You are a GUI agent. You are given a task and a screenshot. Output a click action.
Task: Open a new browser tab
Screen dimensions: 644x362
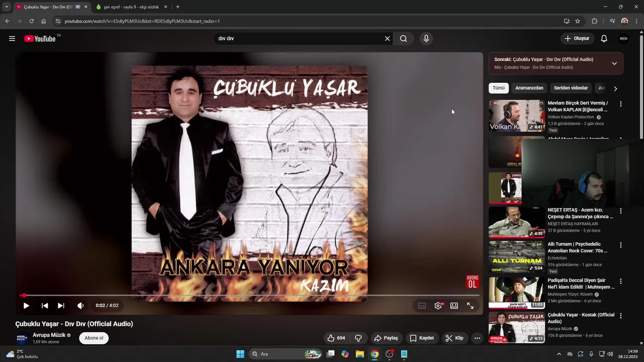(x=178, y=7)
